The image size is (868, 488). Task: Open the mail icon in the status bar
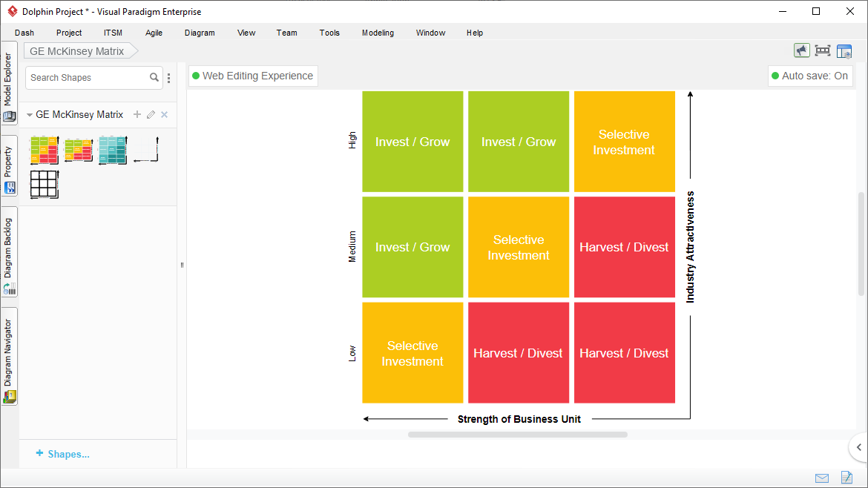pyautogui.click(x=822, y=478)
